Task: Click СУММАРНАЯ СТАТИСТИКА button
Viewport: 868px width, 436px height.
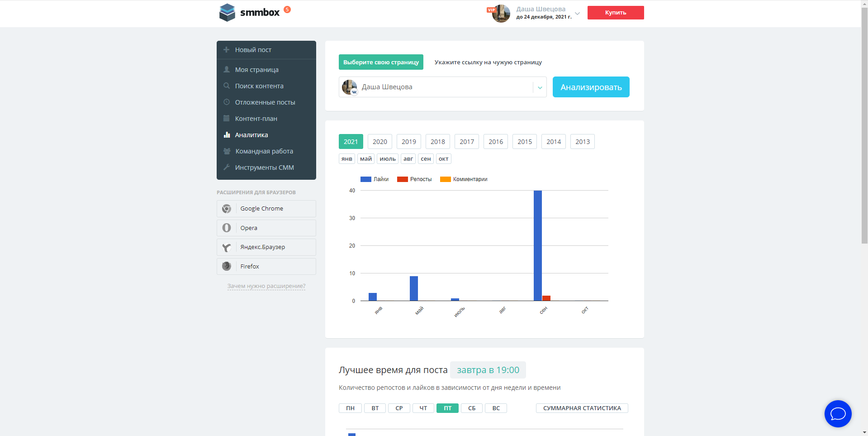Action: point(582,408)
